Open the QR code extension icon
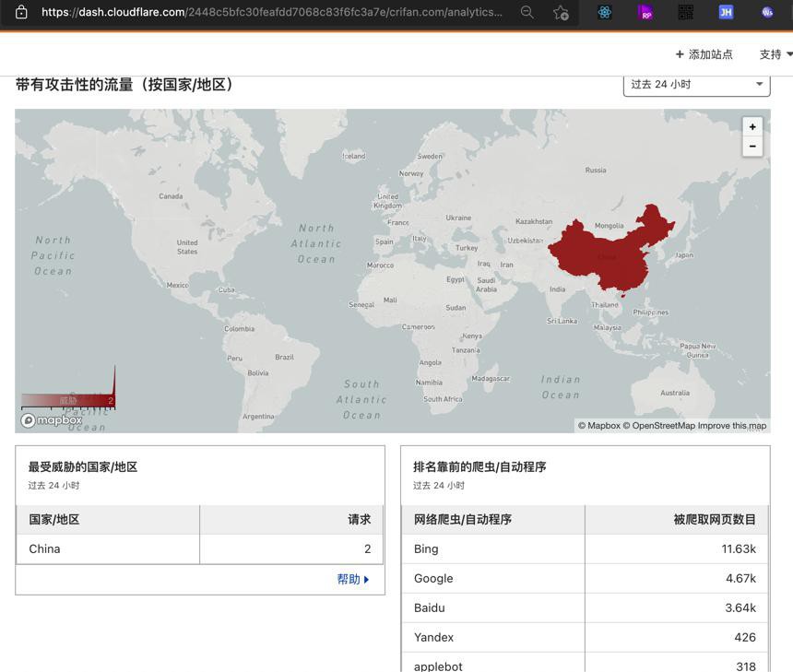The height and width of the screenshot is (672, 793). click(x=685, y=12)
